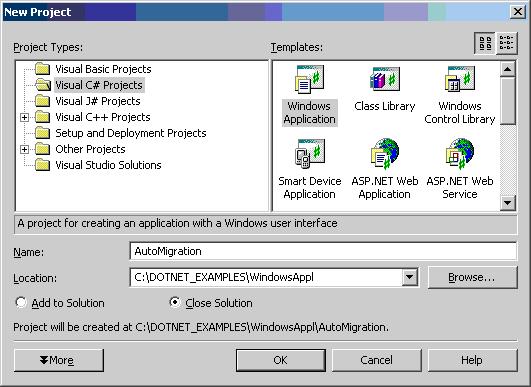Browse for a project location
The width and height of the screenshot is (531, 387).
pyautogui.click(x=473, y=277)
